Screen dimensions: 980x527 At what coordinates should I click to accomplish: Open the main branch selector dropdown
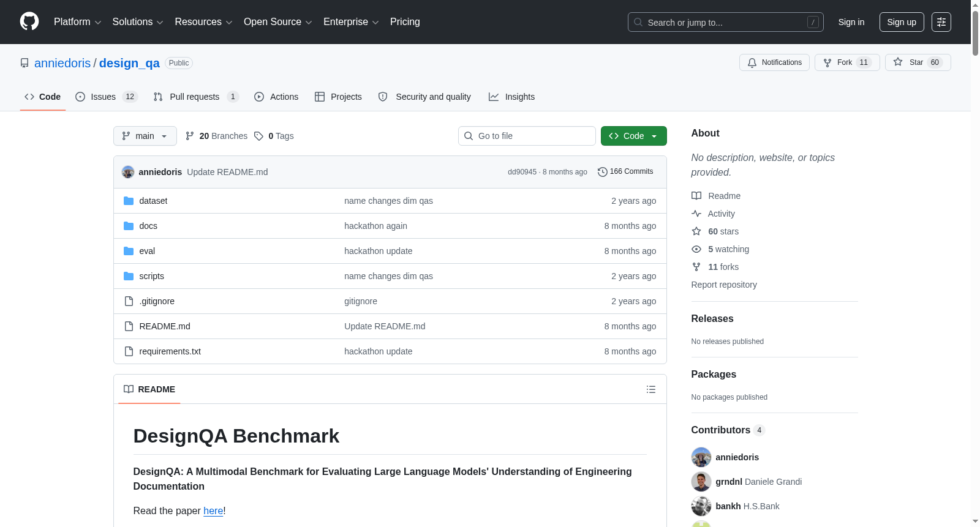click(x=145, y=136)
